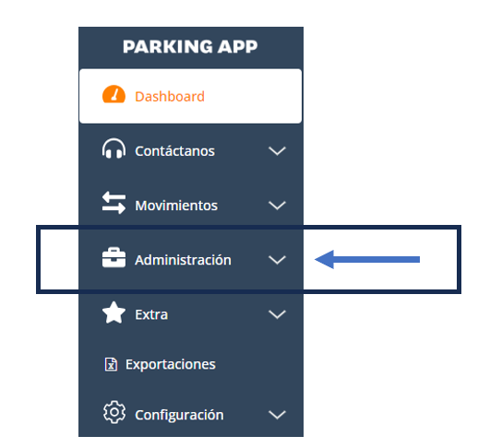Click the Administración briefcase icon
Screen dimensions: 478x448
[114, 257]
